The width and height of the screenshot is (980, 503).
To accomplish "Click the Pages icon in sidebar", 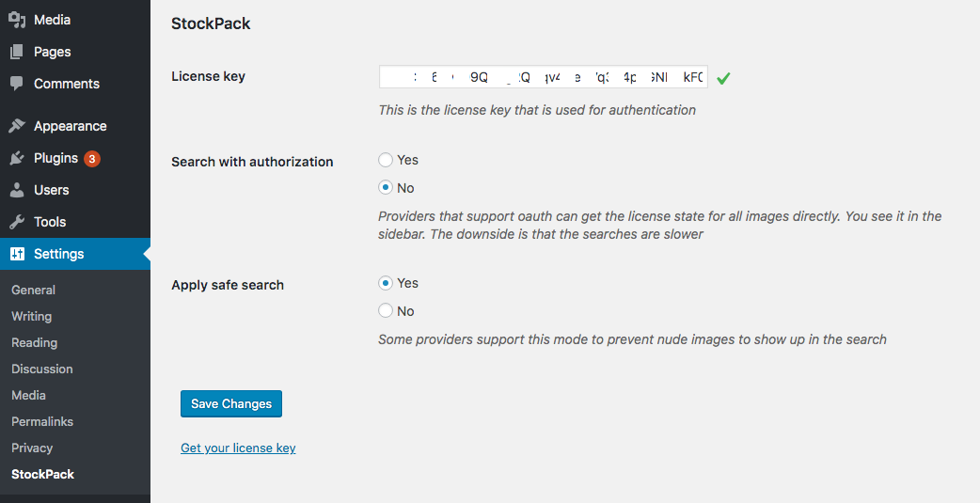I will 17,52.
